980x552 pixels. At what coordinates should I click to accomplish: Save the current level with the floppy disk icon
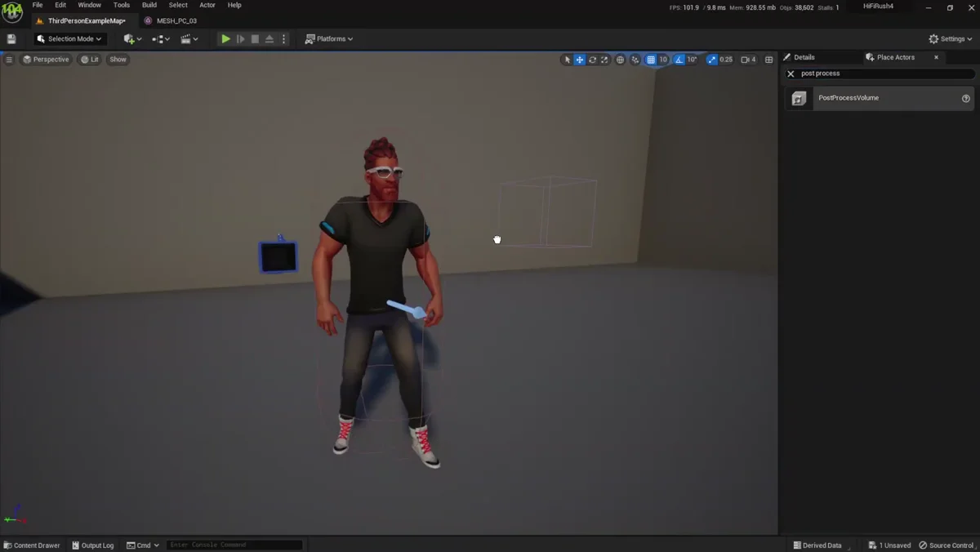(x=11, y=38)
